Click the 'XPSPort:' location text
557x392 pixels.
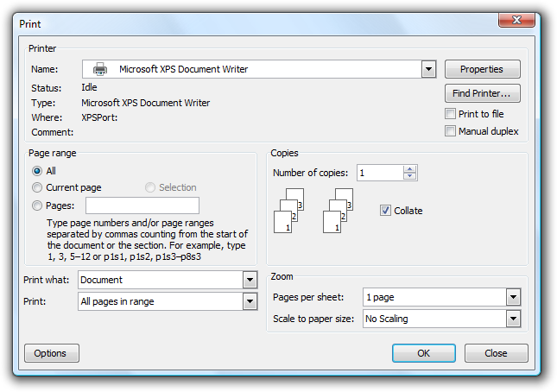click(x=99, y=117)
